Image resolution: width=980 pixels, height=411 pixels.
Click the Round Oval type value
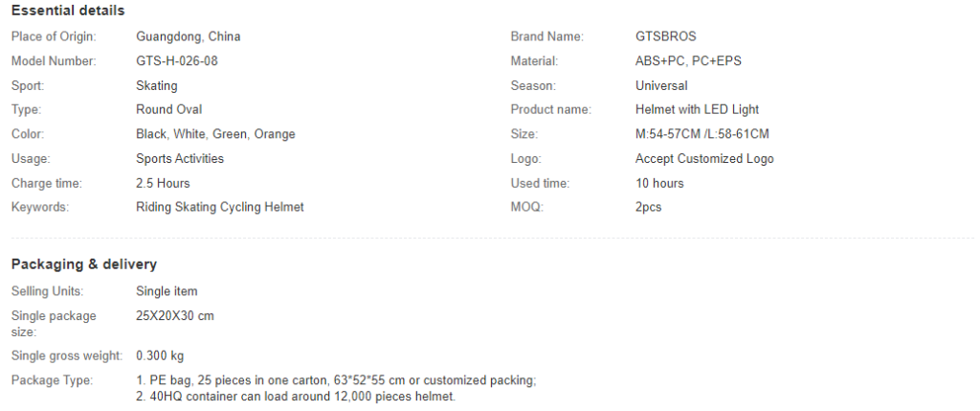pyautogui.click(x=169, y=110)
